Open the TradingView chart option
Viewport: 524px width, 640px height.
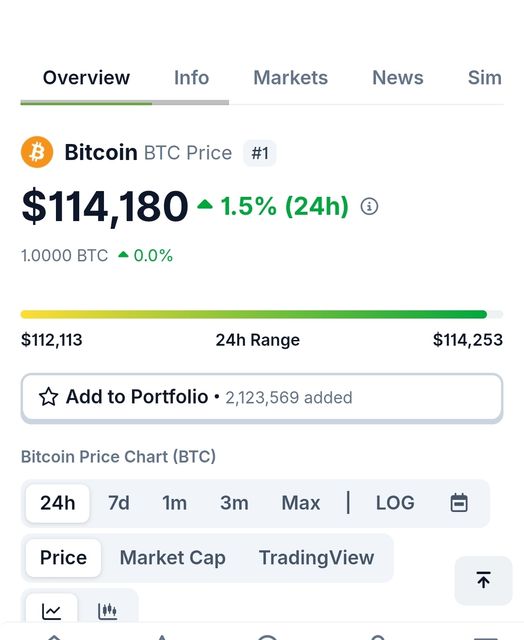316,558
